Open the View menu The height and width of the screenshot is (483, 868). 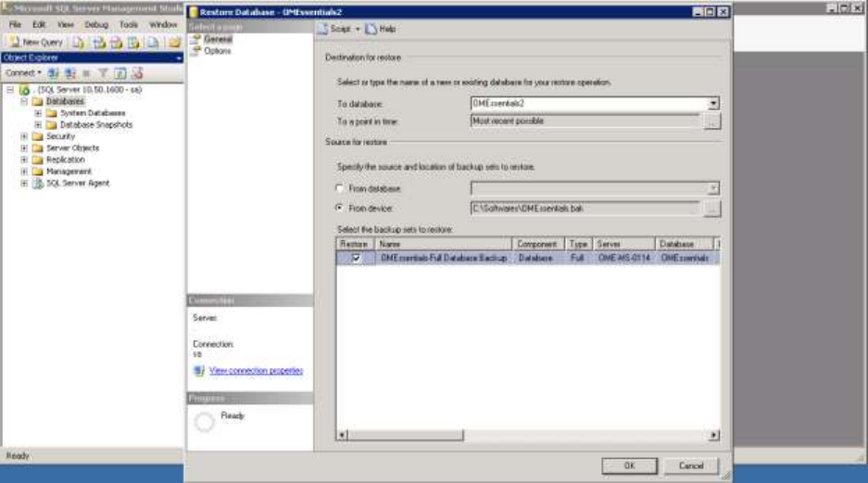coord(66,24)
